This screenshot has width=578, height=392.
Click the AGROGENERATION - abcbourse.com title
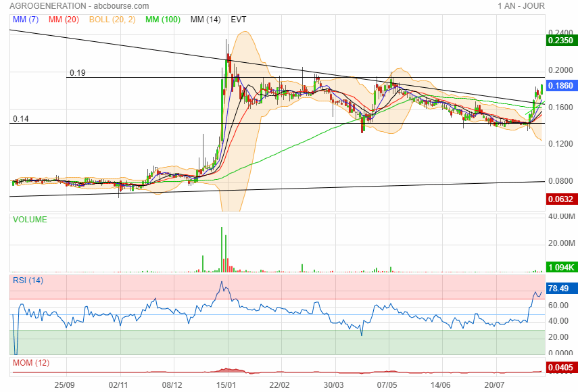pyautogui.click(x=79, y=6)
